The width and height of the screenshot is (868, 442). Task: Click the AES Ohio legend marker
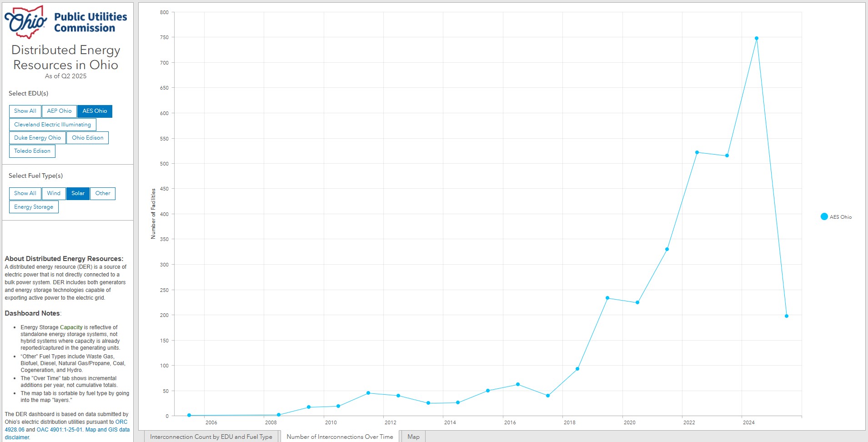(x=824, y=217)
